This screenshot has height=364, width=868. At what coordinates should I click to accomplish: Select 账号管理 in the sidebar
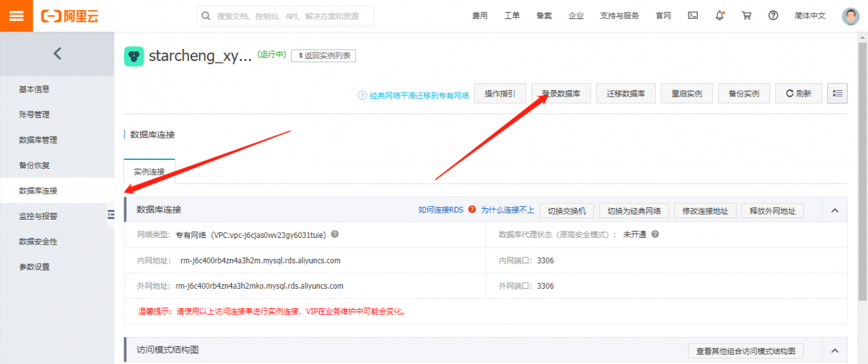[35, 115]
